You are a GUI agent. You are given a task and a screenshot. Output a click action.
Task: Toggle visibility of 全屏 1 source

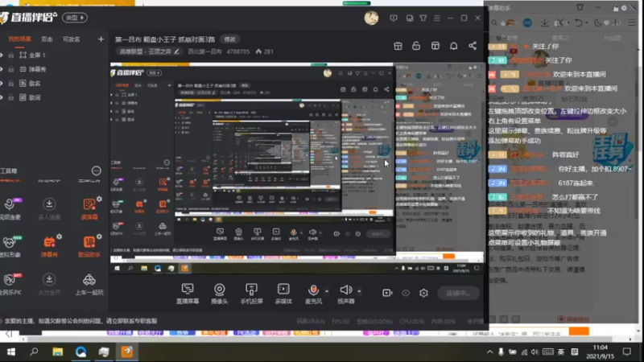(x=2, y=55)
